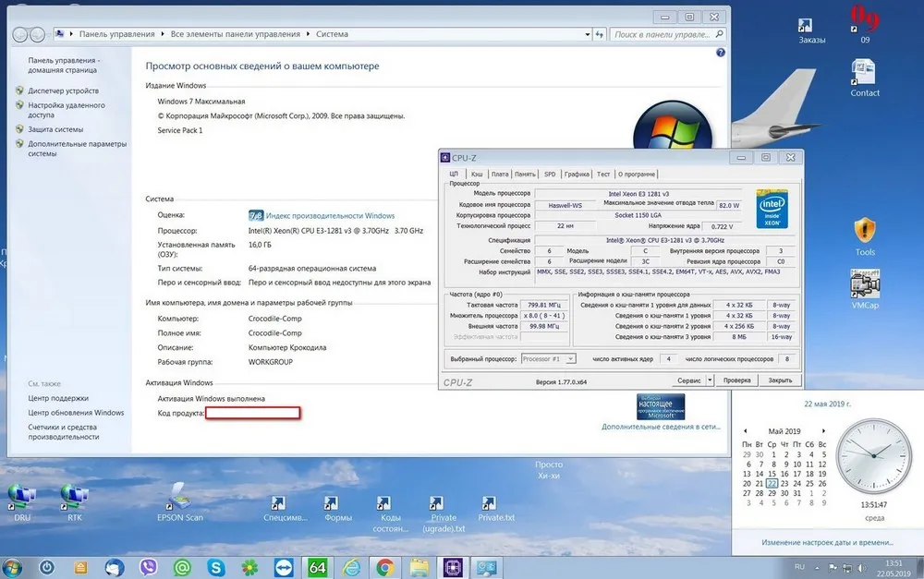This screenshot has width=924, height=579.
Task: Click Все элементы панели управления breadcrumb
Action: pos(235,34)
